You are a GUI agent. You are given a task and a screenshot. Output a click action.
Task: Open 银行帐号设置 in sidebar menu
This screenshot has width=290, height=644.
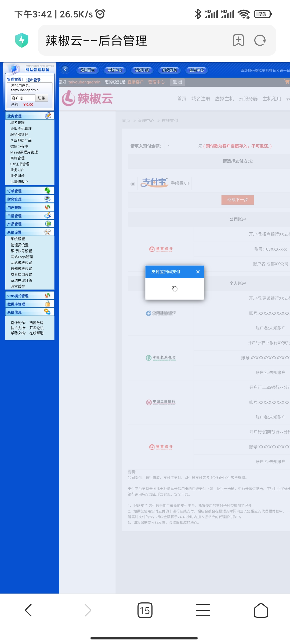(x=21, y=251)
